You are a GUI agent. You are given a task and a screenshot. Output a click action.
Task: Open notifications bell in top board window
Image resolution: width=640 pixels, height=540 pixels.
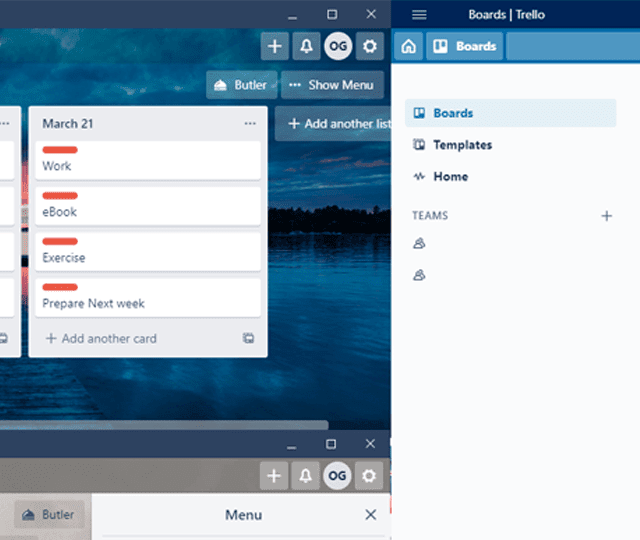(307, 46)
